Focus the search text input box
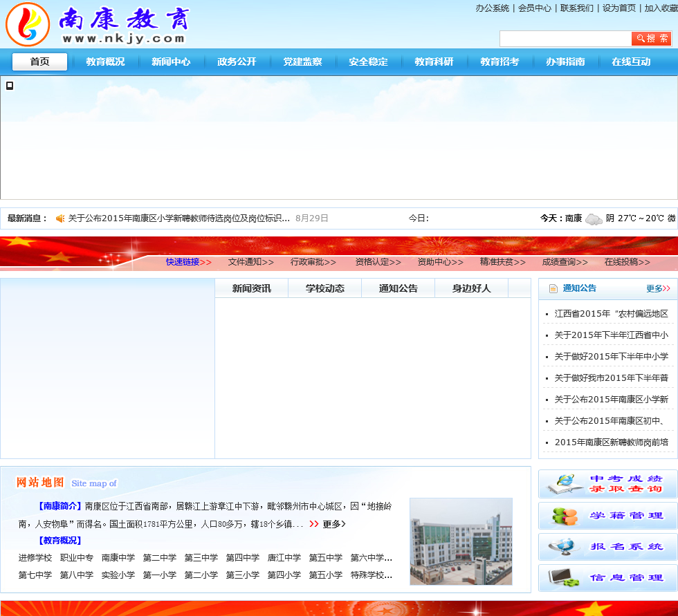The height and width of the screenshot is (616, 678). tap(565, 39)
